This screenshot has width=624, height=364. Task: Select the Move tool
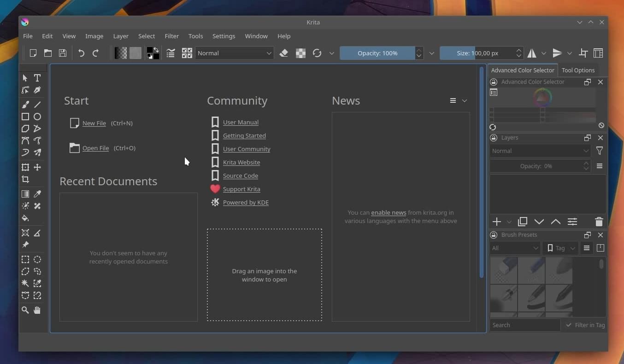click(37, 167)
